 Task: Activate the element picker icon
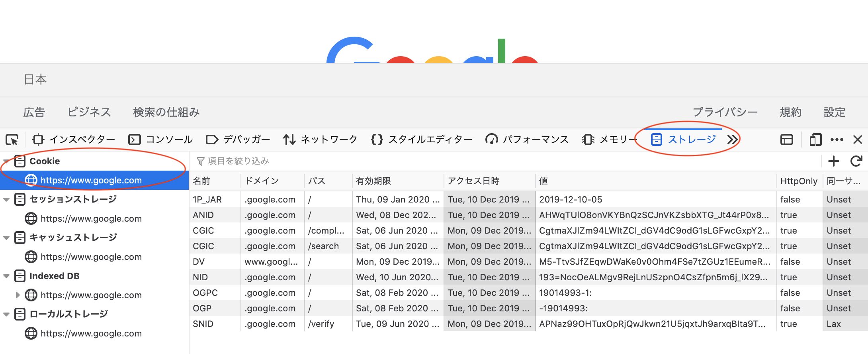point(12,140)
